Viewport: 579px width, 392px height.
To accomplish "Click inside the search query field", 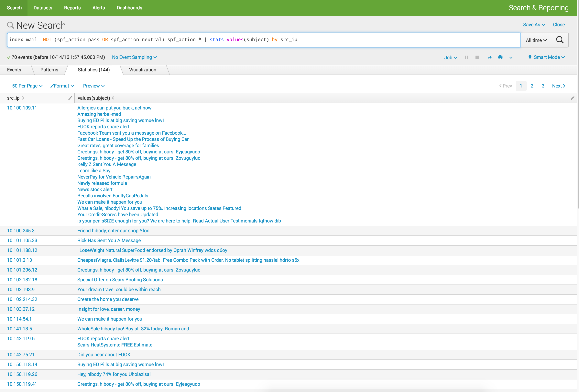I will click(374, 40).
